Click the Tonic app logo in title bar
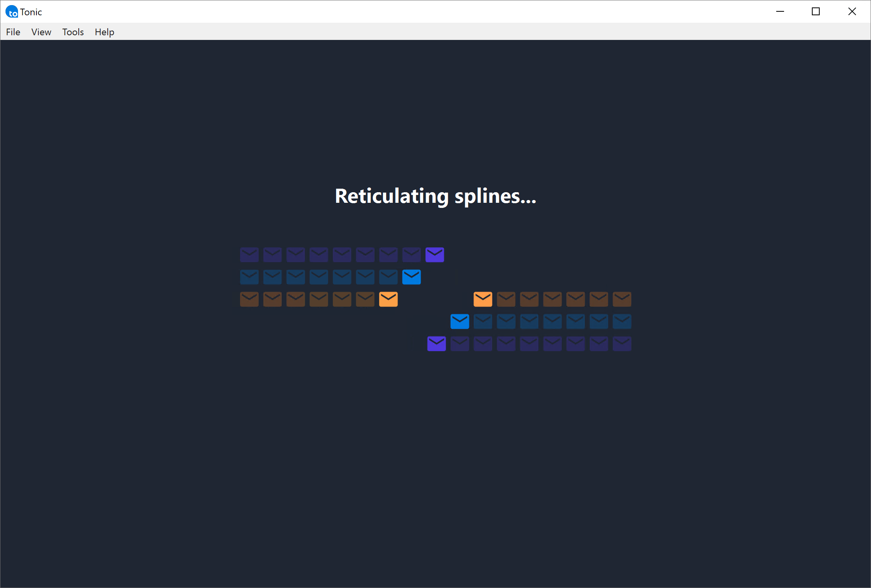Screen dimensions: 871x588 click(12, 12)
